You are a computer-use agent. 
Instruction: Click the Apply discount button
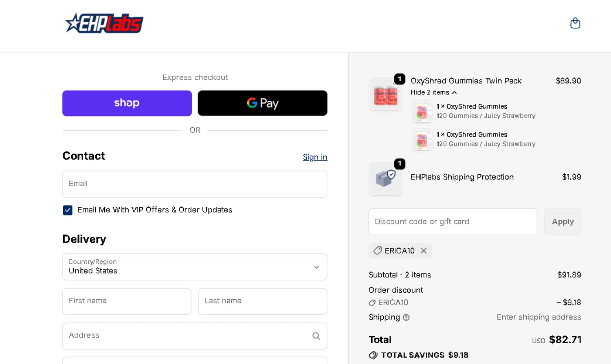pyautogui.click(x=563, y=222)
